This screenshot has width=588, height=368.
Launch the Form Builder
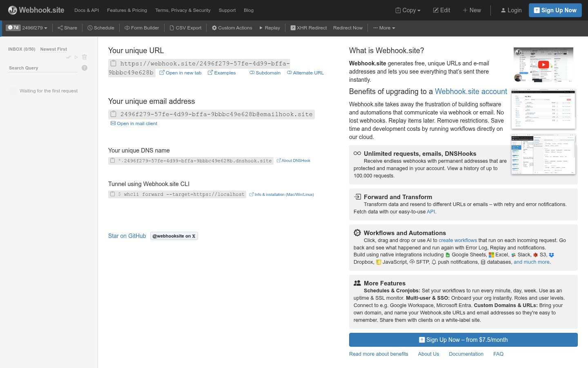point(142,28)
